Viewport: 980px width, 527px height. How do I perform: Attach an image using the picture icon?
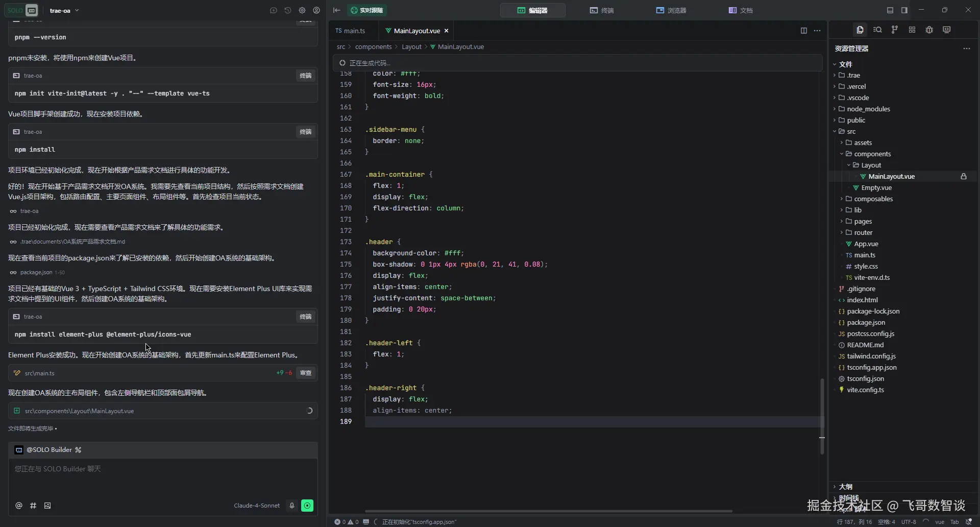(47, 506)
